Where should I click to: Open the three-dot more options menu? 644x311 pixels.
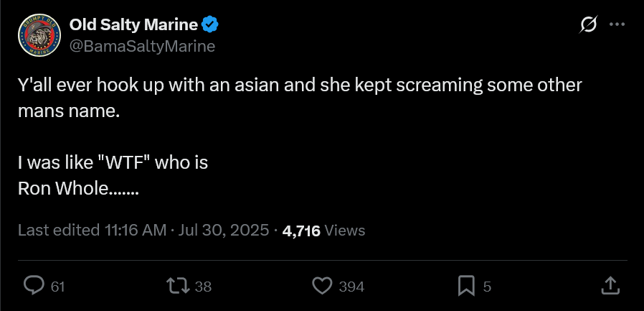617,24
